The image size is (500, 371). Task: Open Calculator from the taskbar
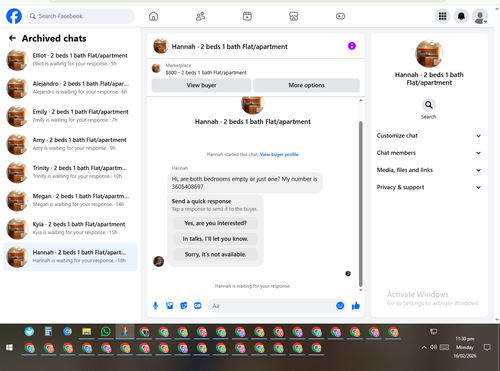click(x=48, y=332)
